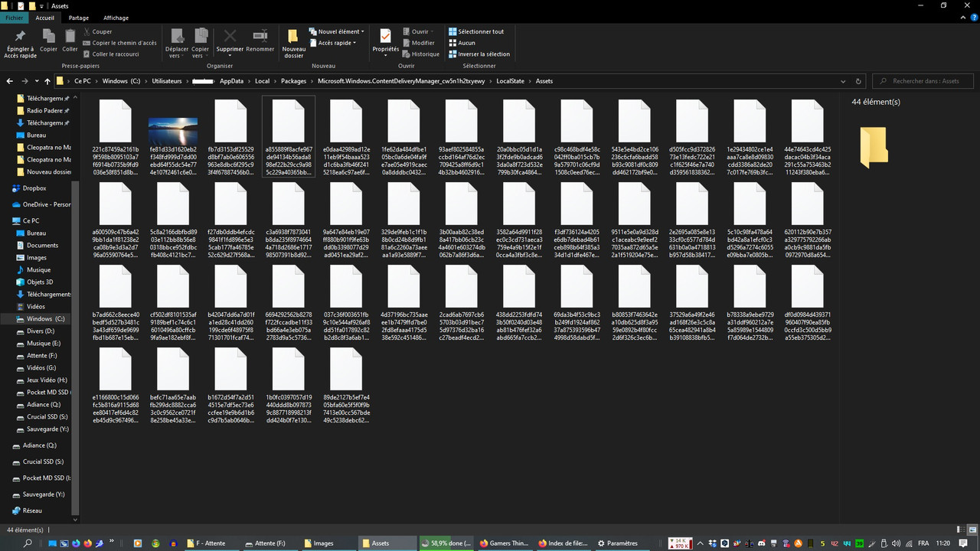This screenshot has height=551, width=980.
Task: Click Aucun to deselect all
Action: click(462, 43)
